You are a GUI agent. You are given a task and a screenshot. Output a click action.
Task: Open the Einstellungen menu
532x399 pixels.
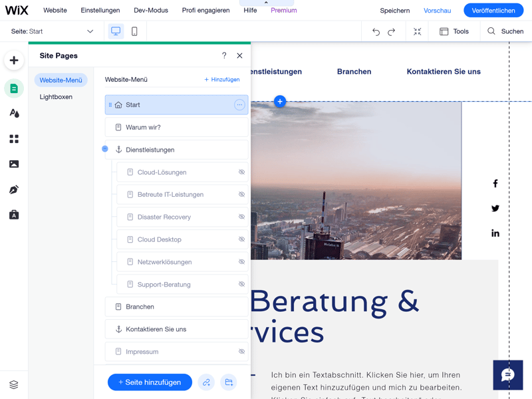click(100, 10)
